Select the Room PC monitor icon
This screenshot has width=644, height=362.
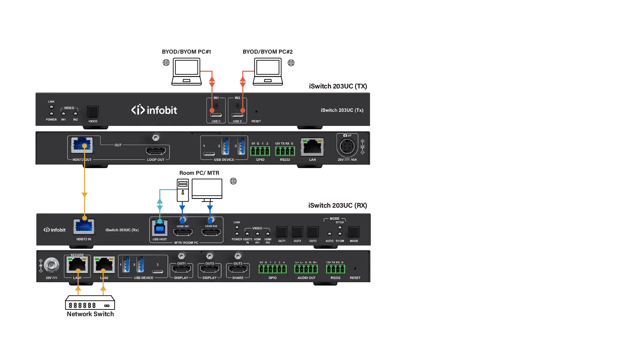click(207, 190)
